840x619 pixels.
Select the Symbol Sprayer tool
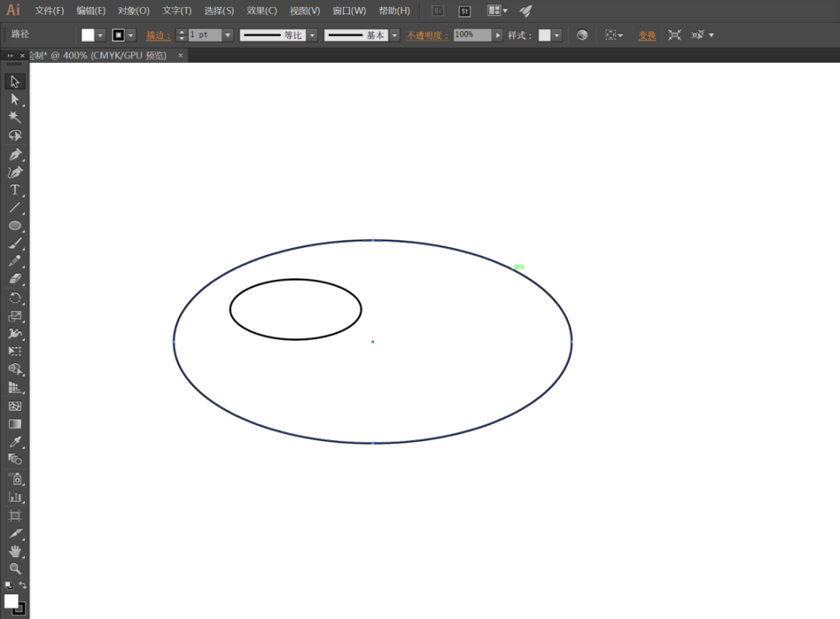click(x=15, y=479)
